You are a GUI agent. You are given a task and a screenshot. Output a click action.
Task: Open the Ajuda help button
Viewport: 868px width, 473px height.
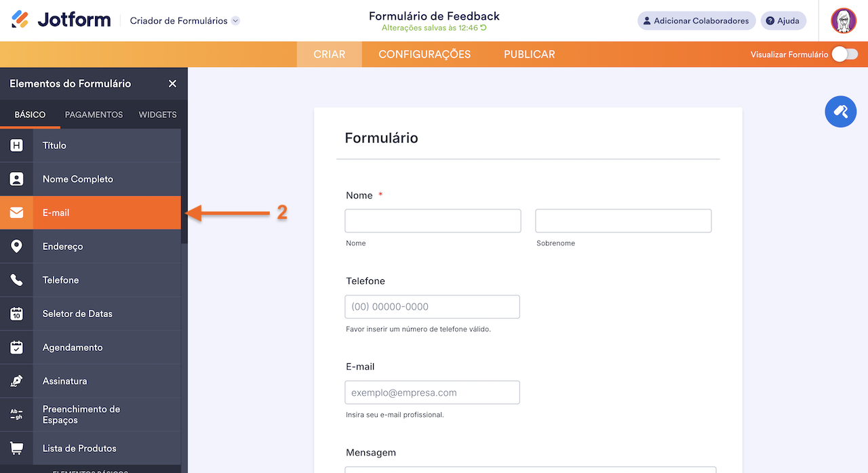783,20
